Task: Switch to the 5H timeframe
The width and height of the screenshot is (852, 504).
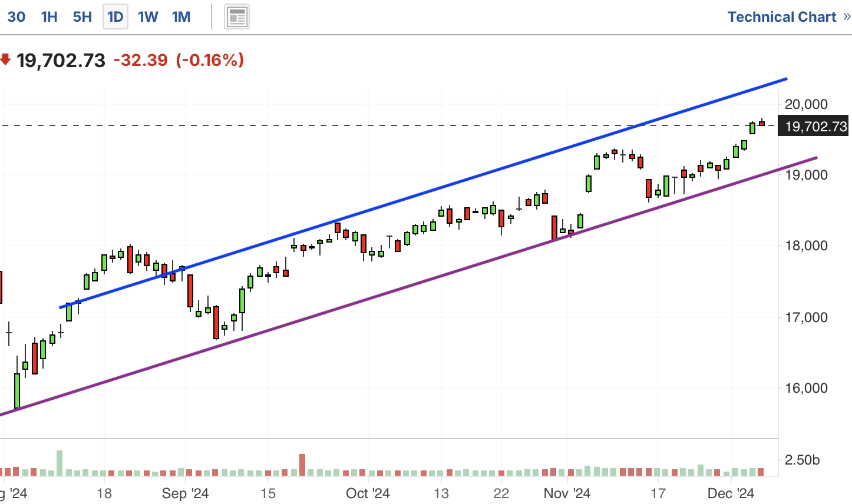Action: click(x=82, y=16)
